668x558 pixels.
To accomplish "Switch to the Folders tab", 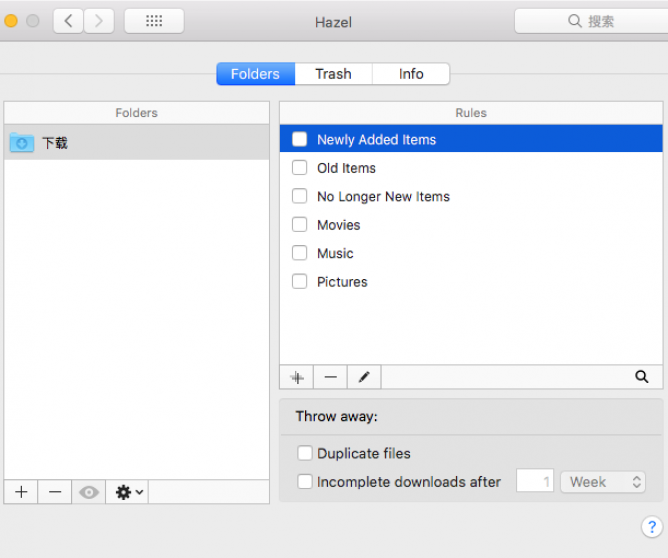I will point(255,74).
